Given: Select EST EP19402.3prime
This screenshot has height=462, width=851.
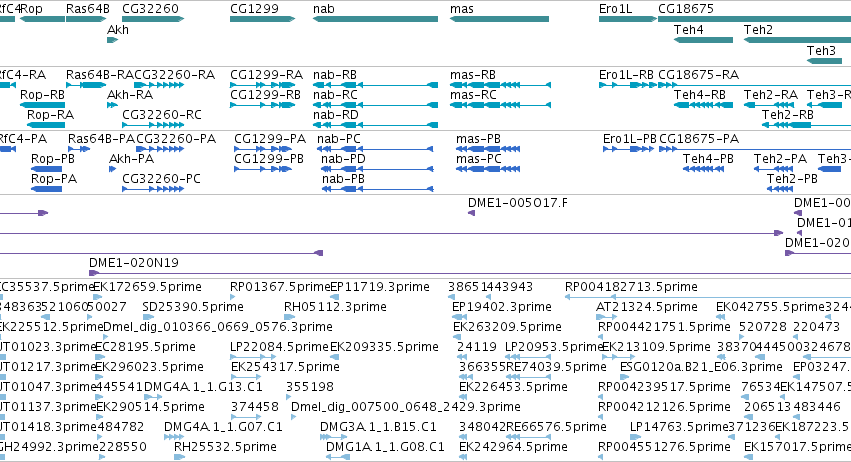Looking at the screenshot, I should pos(459,317).
